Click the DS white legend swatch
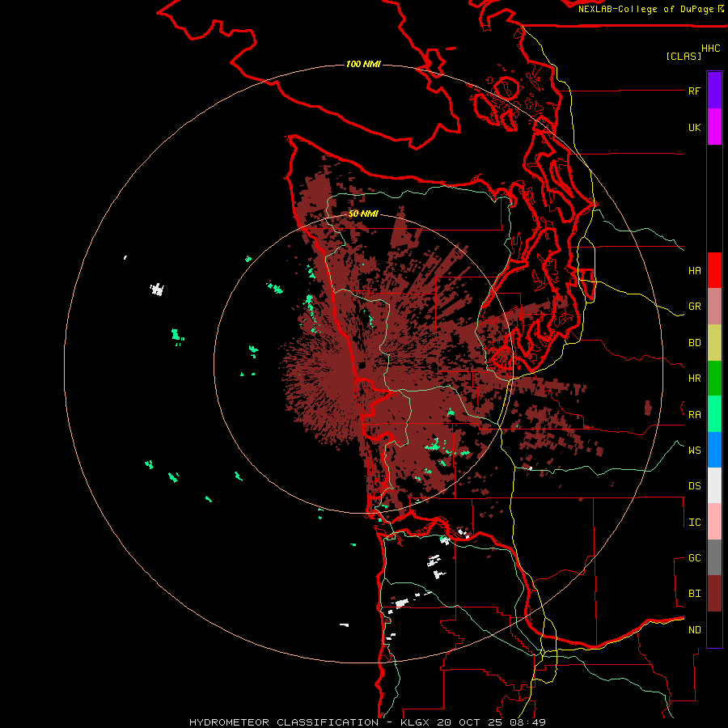Viewport: 728px width, 728px height. (x=714, y=485)
